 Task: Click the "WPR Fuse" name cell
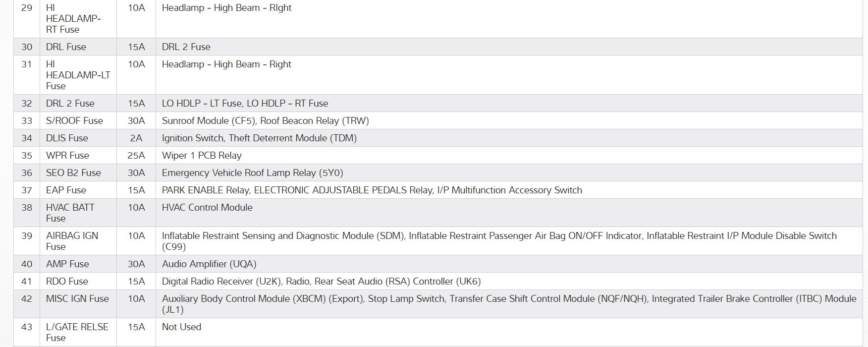click(67, 156)
